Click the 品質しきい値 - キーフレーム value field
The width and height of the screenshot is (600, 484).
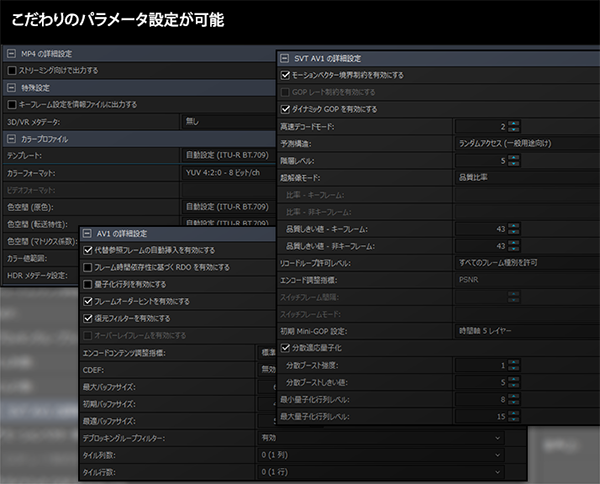click(x=481, y=229)
